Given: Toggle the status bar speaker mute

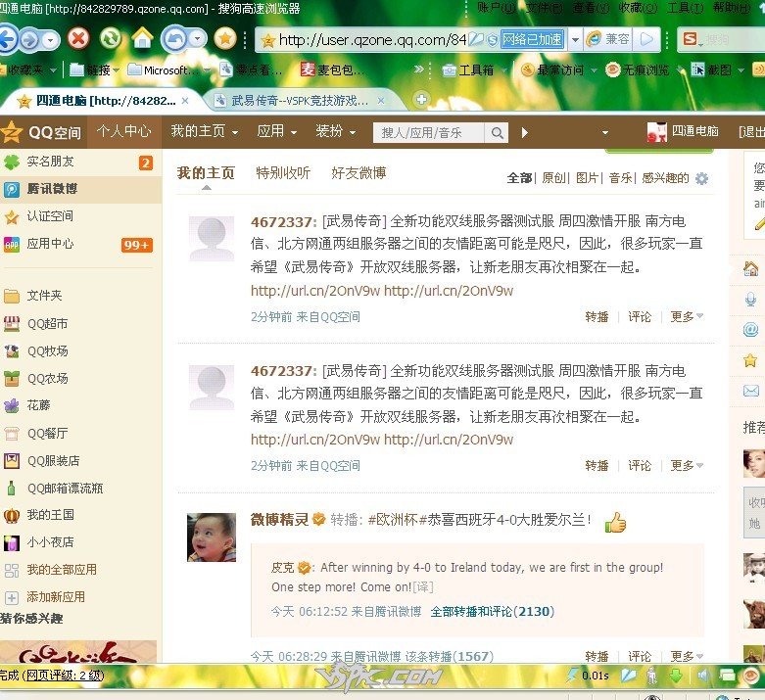Looking at the screenshot, I should 702,676.
